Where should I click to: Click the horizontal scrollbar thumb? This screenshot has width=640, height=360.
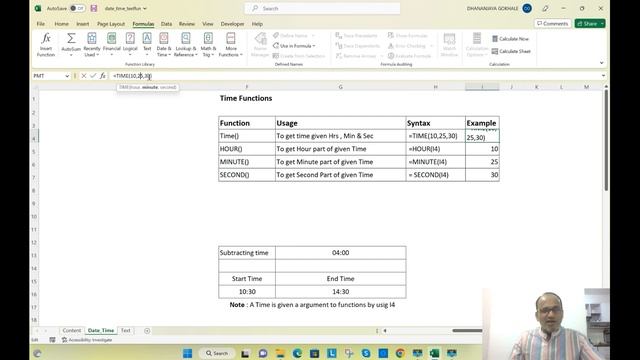point(467,331)
